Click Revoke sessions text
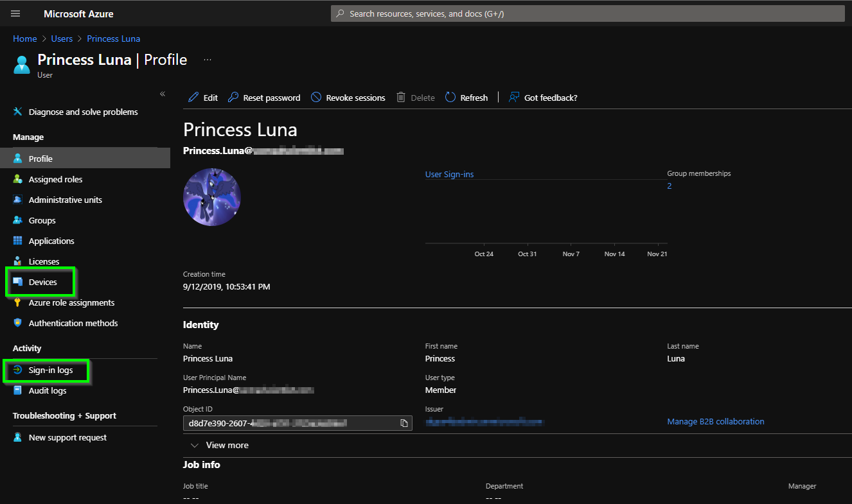Image resolution: width=852 pixels, height=504 pixels. (356, 98)
